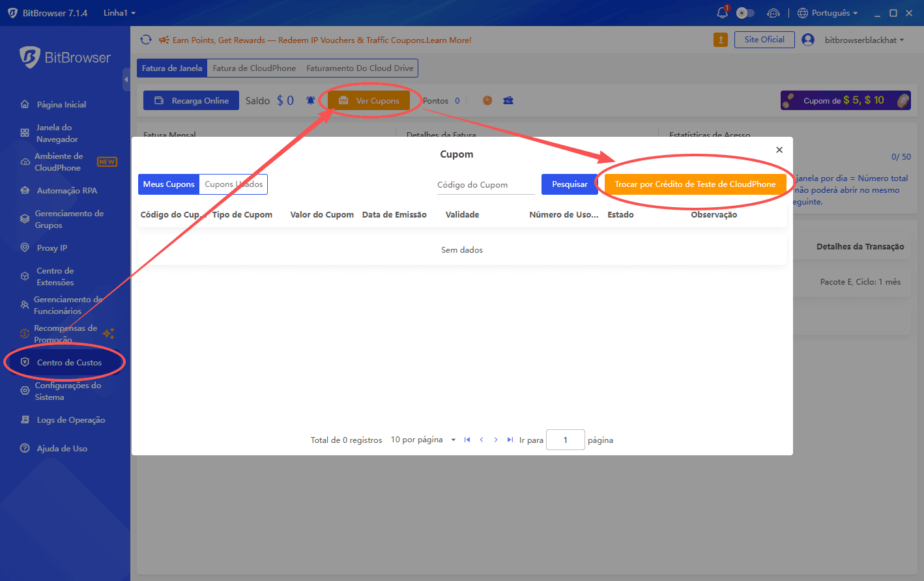Image resolution: width=924 pixels, height=581 pixels.
Task: Click the BitBrowser logo in the sidebar
Action: point(65,57)
